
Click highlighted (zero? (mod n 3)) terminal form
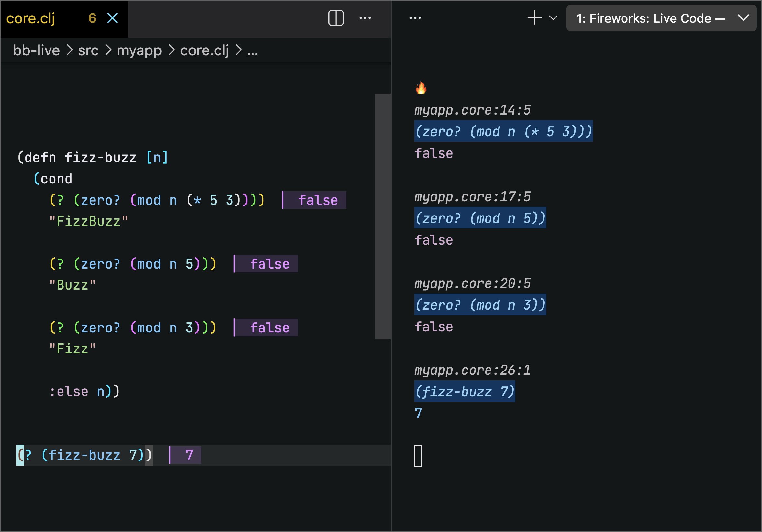tap(480, 305)
